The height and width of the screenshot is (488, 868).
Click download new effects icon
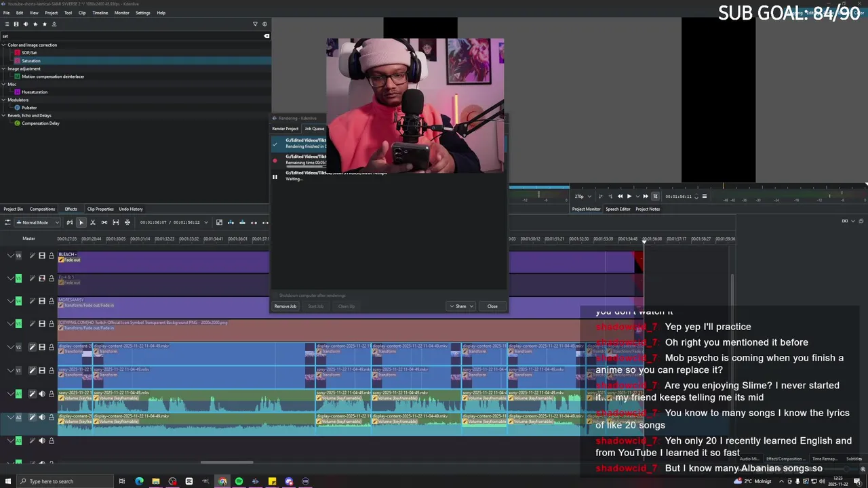click(54, 24)
